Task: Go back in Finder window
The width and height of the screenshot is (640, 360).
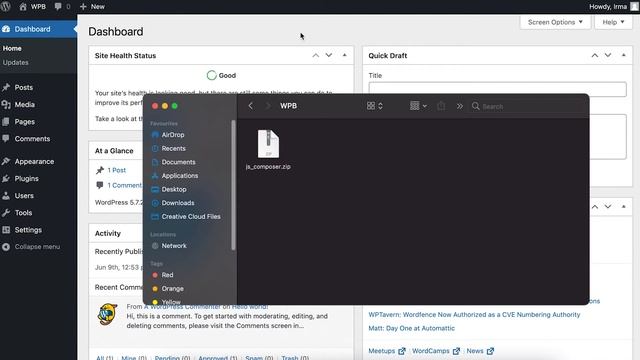Action: pos(251,106)
